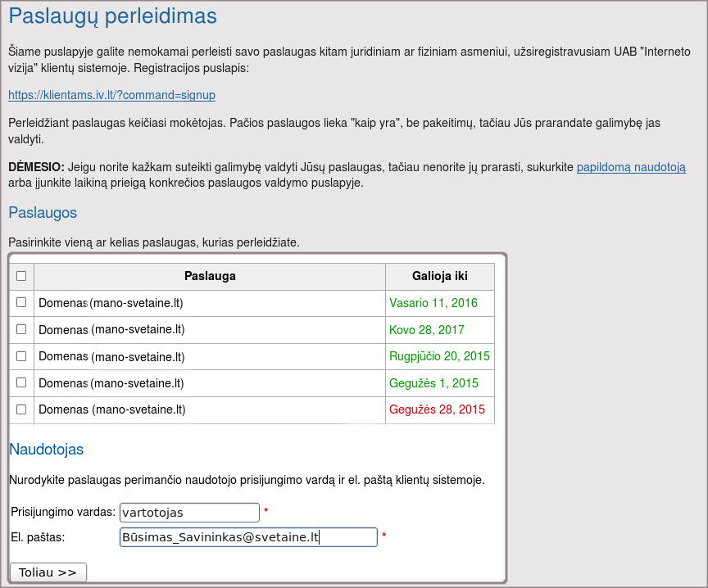Click the 'Paslaugos' section heading
Image resolution: width=708 pixels, height=588 pixels.
pyautogui.click(x=43, y=213)
